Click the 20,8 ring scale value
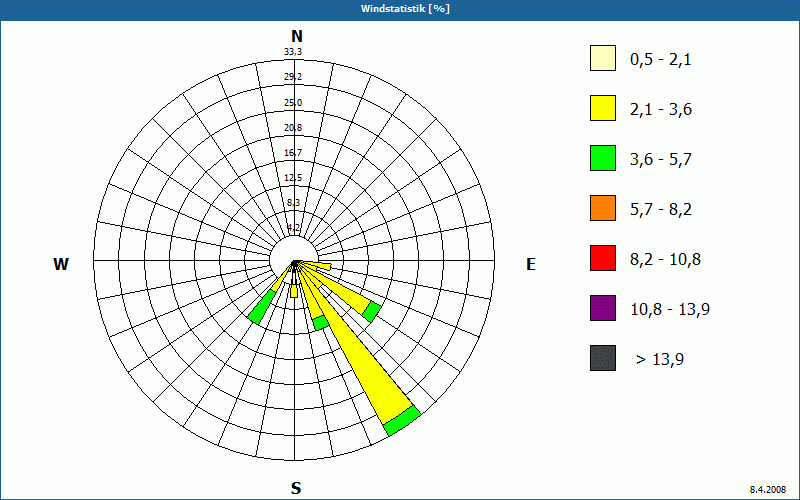Image resolution: width=800 pixels, height=500 pixels. pos(293,128)
